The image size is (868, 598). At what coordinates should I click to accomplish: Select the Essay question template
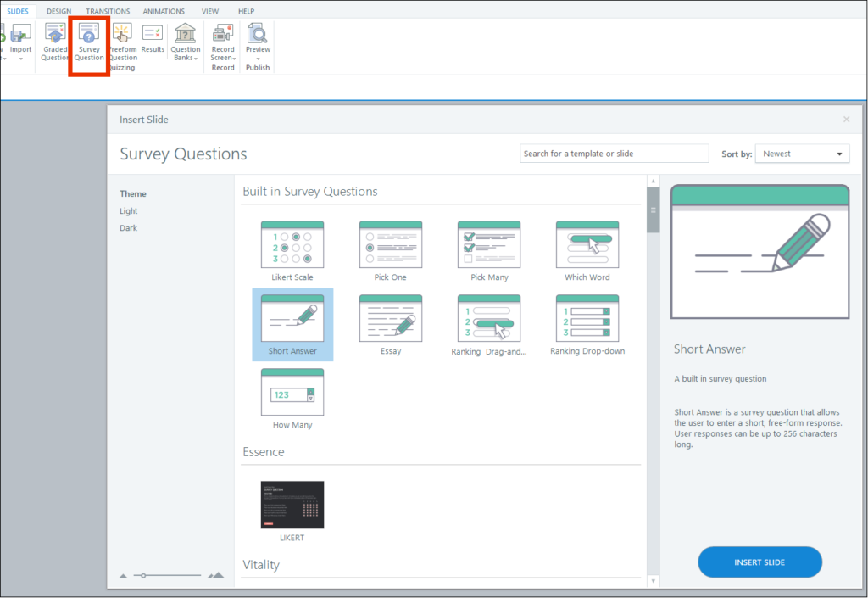(391, 325)
